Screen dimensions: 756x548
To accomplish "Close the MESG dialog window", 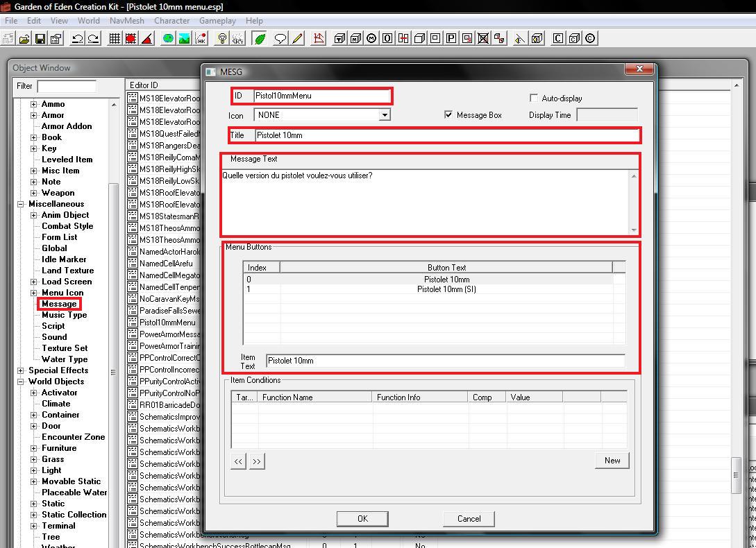I will (x=639, y=69).
